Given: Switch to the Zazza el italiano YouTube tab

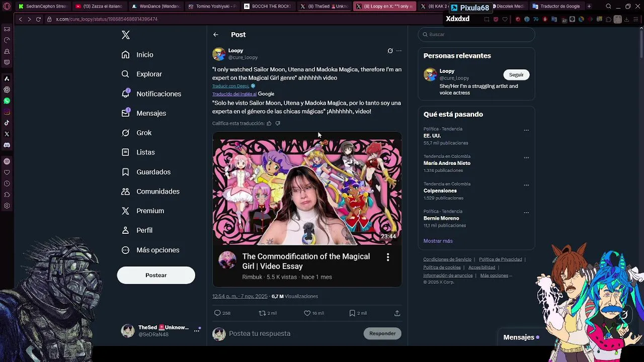Looking at the screenshot, I should 100,7.
